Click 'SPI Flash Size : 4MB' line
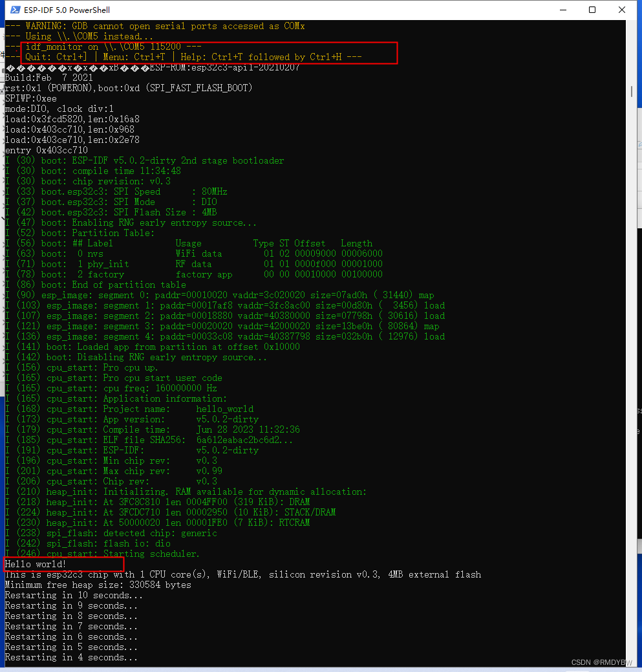 [111, 212]
